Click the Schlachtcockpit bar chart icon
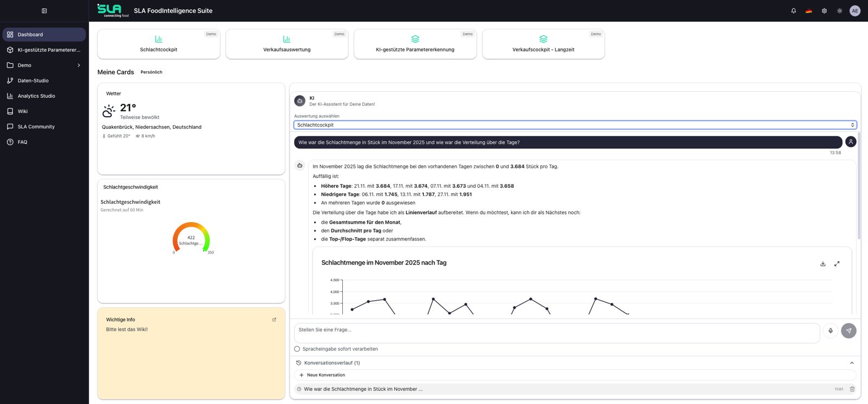This screenshot has width=868, height=404. 158,39
